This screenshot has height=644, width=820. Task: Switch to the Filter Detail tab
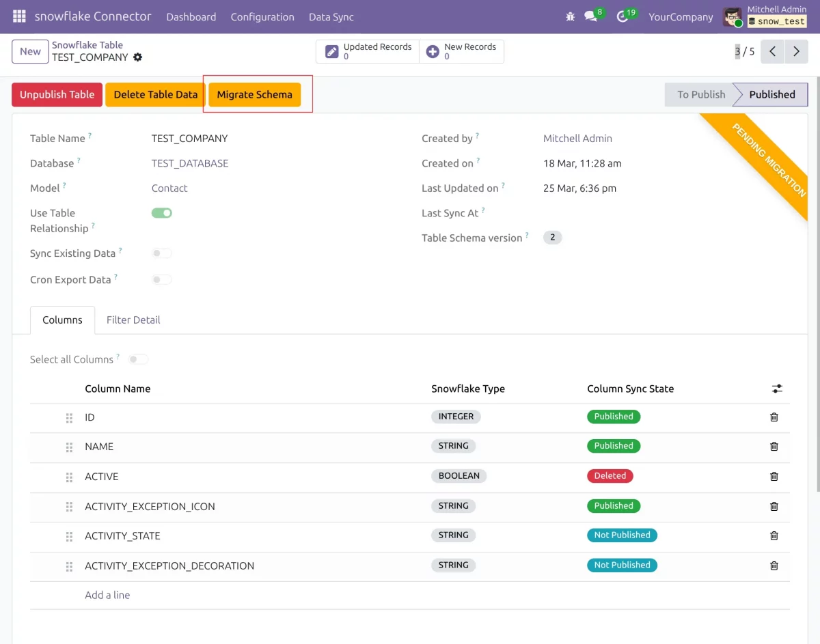pyautogui.click(x=133, y=320)
